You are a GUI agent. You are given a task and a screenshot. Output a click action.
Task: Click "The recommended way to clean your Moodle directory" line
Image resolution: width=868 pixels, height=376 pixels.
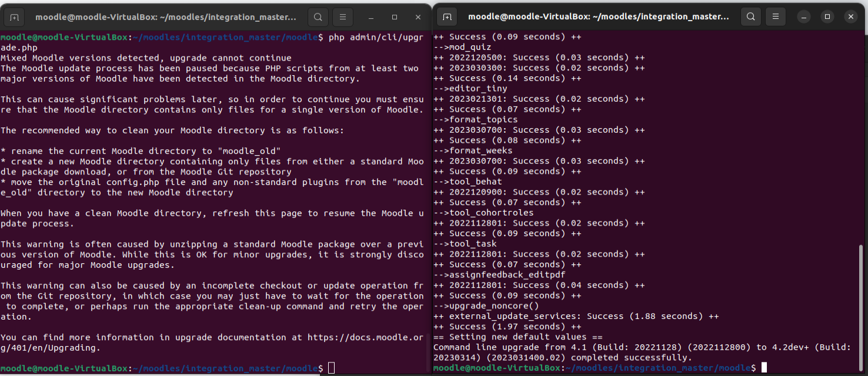[x=172, y=130]
